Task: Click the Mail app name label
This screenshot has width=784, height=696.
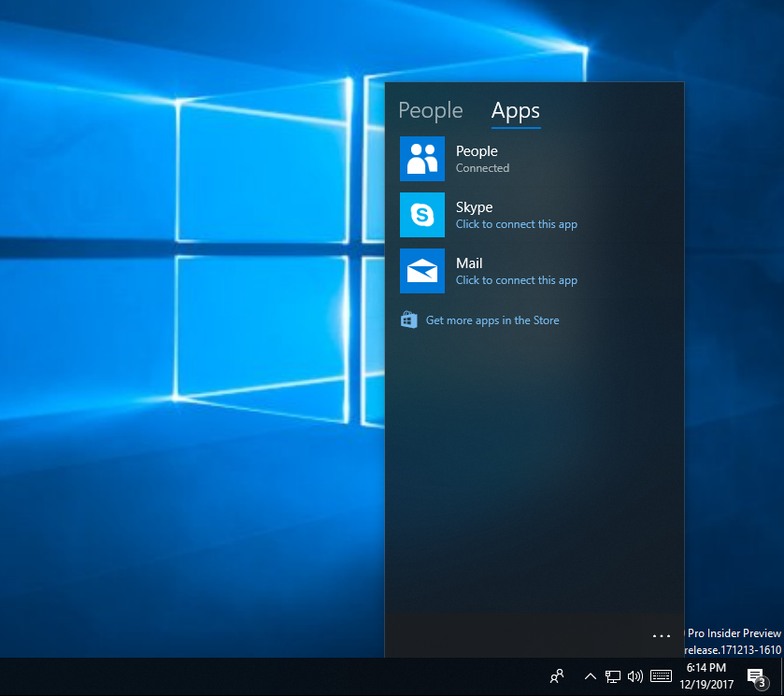Action: [469, 263]
